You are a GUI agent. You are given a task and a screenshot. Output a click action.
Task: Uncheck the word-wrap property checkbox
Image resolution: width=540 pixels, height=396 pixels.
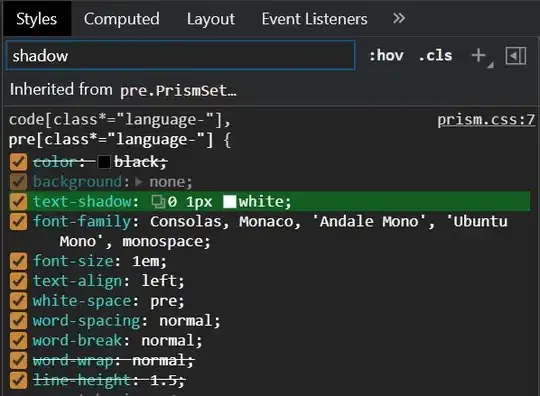pos(18,361)
